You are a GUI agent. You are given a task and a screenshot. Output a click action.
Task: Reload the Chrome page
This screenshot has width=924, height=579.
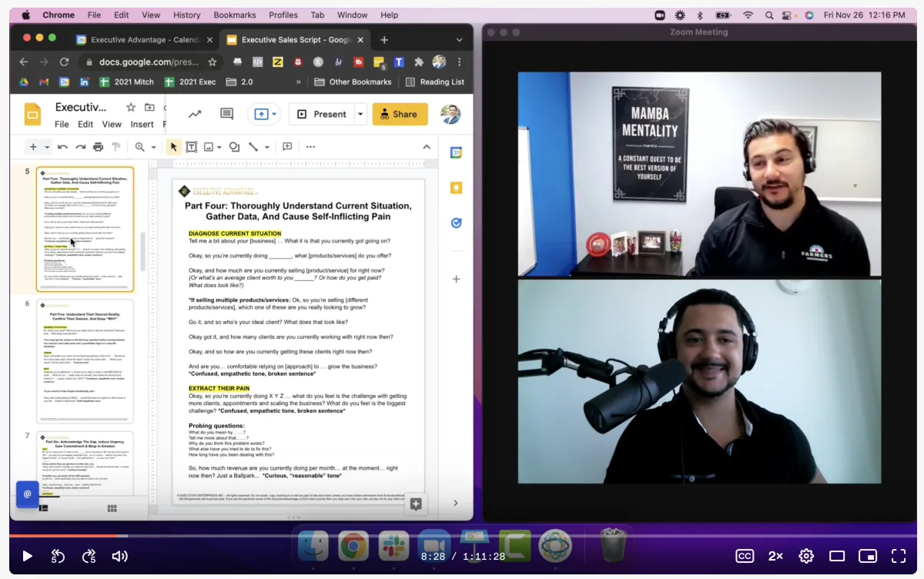click(x=64, y=62)
